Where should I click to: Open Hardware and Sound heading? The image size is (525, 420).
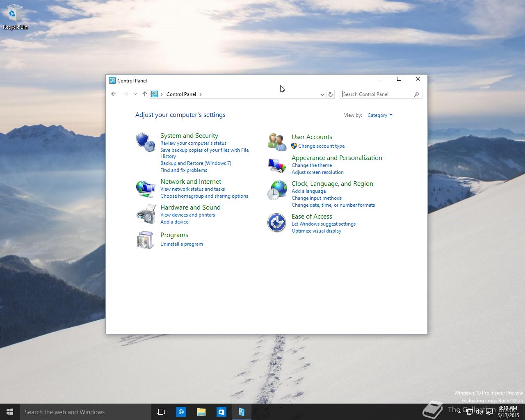(x=190, y=207)
